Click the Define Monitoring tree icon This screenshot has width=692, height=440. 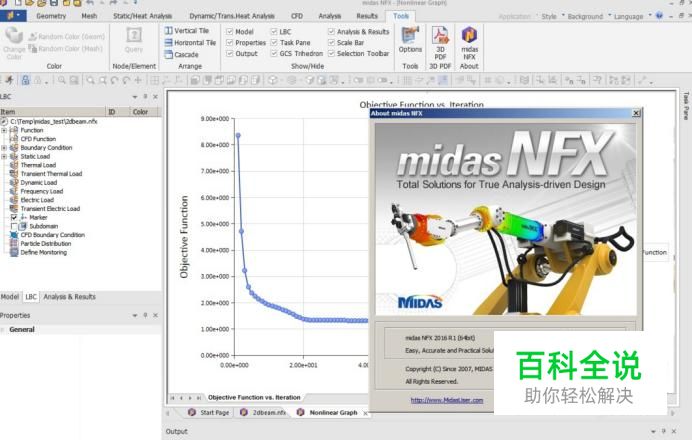point(14,252)
